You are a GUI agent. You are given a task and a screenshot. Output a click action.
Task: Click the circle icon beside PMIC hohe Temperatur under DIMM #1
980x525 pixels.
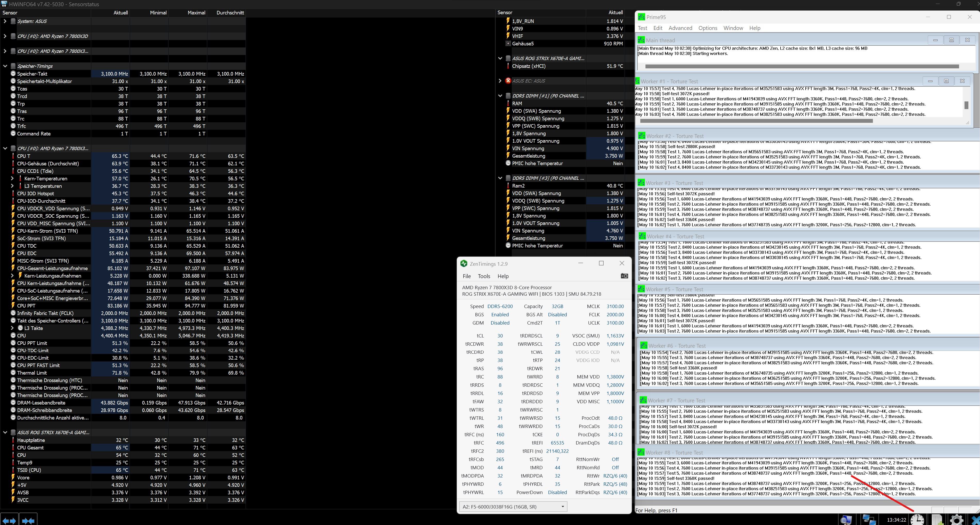coord(508,163)
